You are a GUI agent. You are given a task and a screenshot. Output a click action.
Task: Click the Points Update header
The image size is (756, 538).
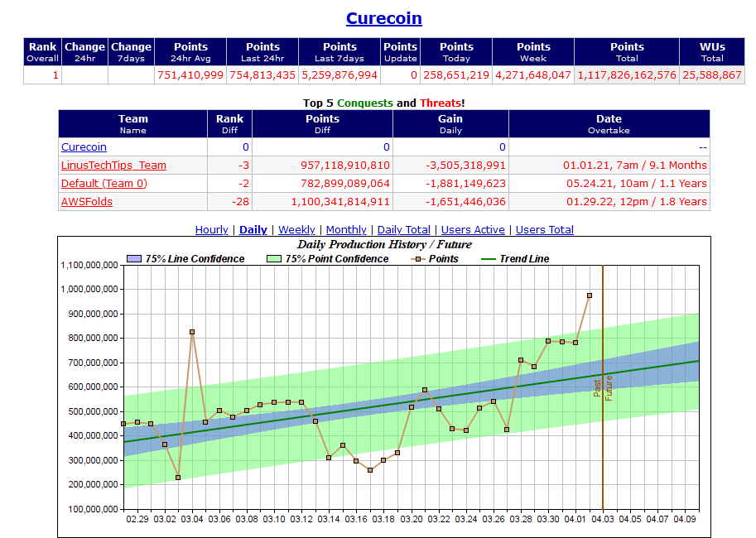400,52
